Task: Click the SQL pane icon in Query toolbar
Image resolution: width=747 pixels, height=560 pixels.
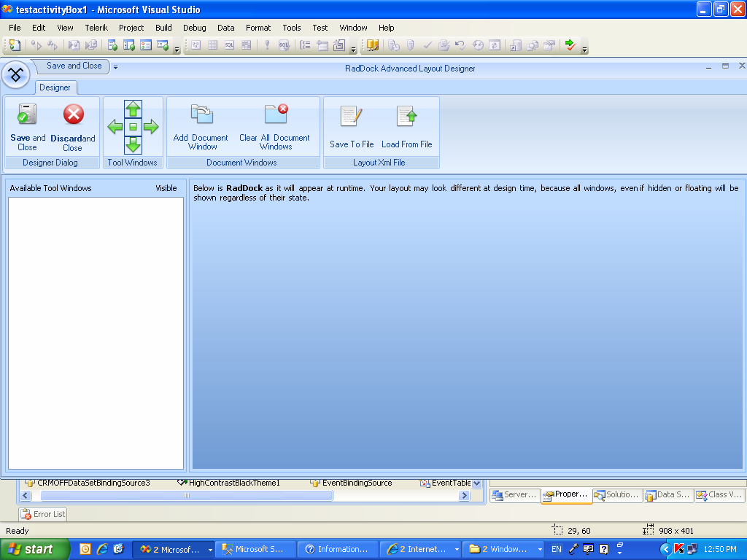Action: (x=229, y=45)
